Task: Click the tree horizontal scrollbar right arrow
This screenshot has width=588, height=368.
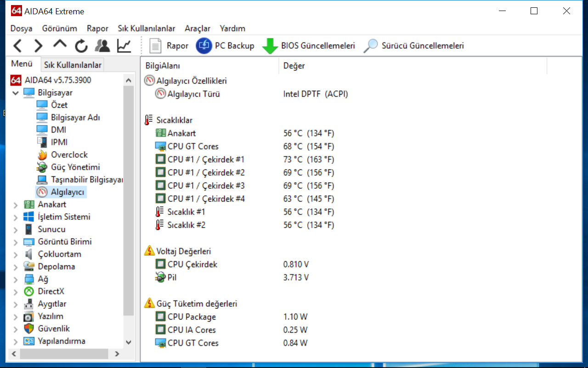Action: [117, 354]
